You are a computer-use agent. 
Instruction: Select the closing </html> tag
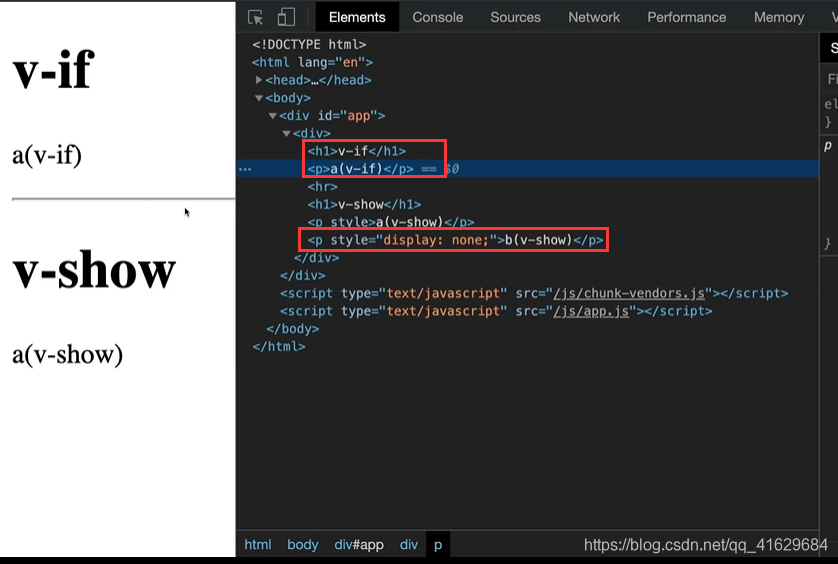click(279, 346)
